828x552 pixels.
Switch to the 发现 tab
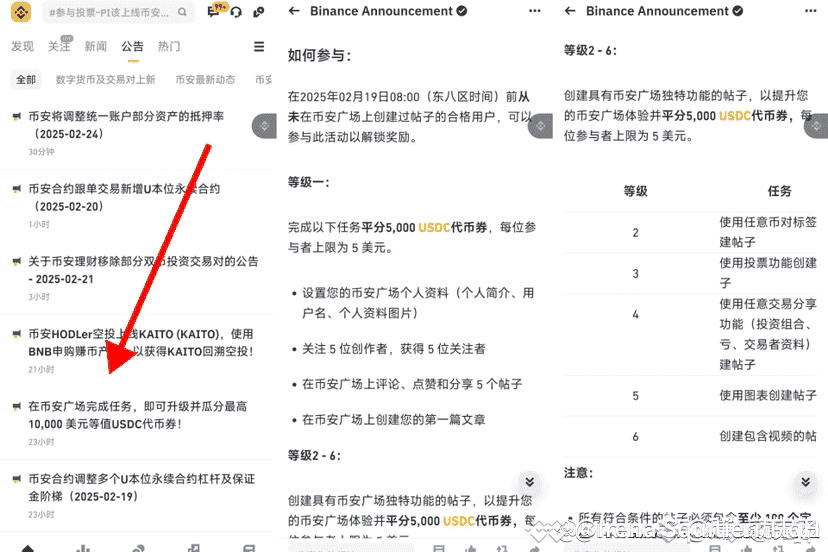point(23,46)
